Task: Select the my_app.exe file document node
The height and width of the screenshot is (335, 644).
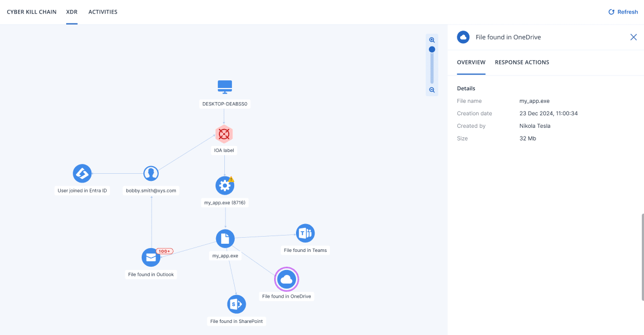Action: point(225,238)
